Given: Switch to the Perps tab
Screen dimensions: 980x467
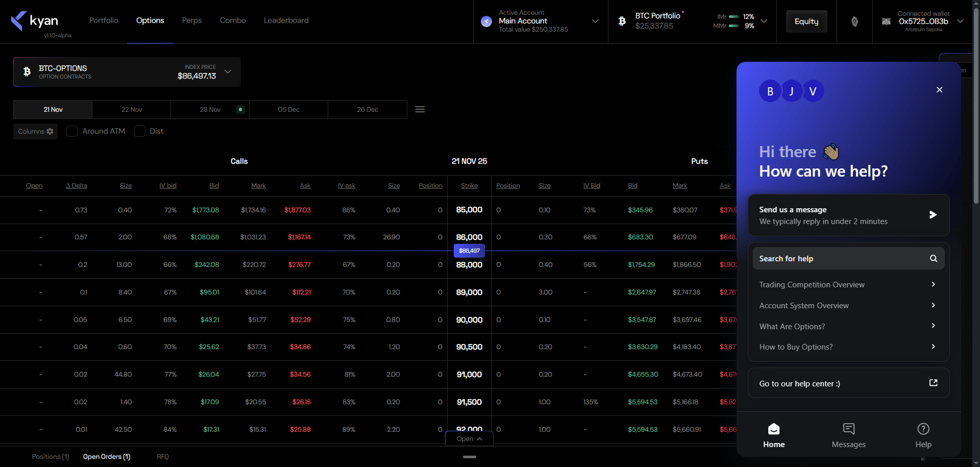Looking at the screenshot, I should click(192, 20).
